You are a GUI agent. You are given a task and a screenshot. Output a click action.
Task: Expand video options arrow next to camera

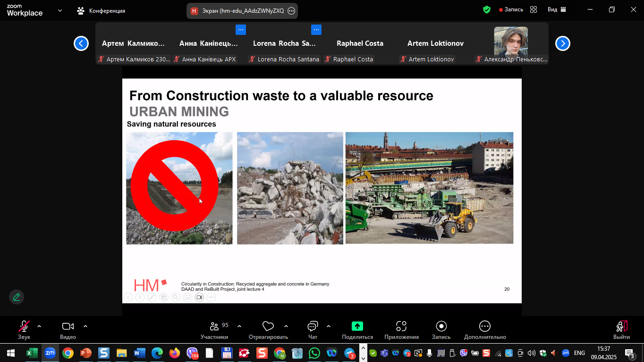pyautogui.click(x=85, y=326)
